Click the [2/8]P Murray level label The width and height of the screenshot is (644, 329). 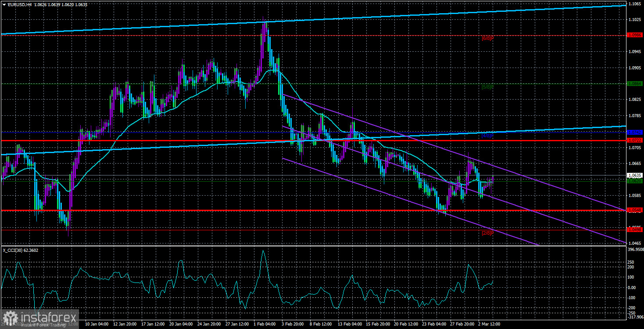488,233
